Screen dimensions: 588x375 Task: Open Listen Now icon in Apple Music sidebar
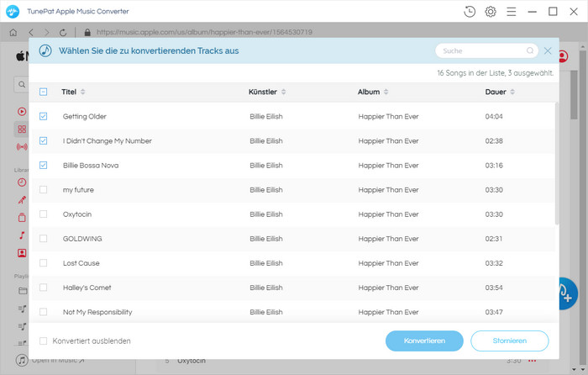22,112
